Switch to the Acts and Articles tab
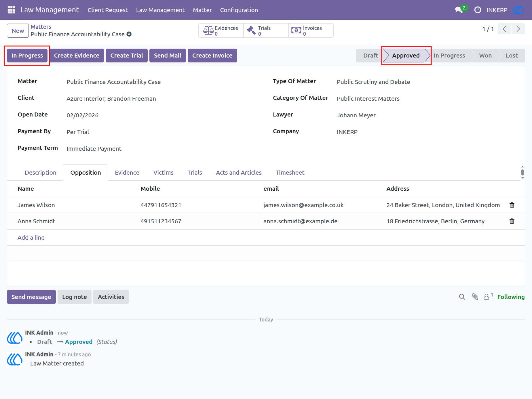 pyautogui.click(x=239, y=173)
